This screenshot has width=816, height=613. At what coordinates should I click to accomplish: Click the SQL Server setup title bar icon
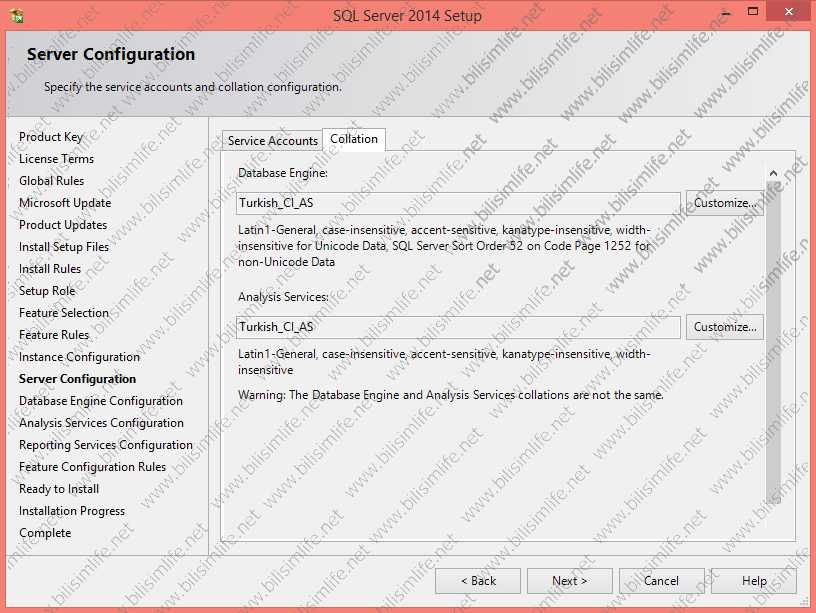[17, 15]
